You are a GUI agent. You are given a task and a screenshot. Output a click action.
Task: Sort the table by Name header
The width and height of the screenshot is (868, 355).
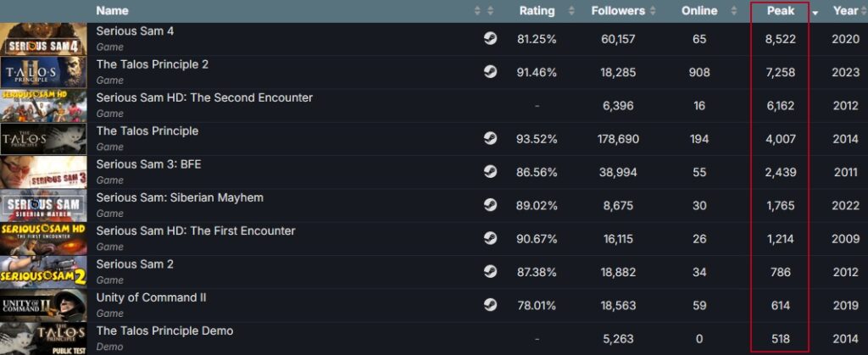(113, 11)
